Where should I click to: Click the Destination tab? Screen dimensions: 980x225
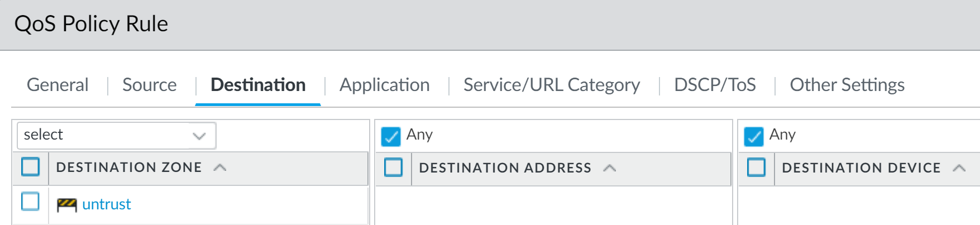point(258,85)
